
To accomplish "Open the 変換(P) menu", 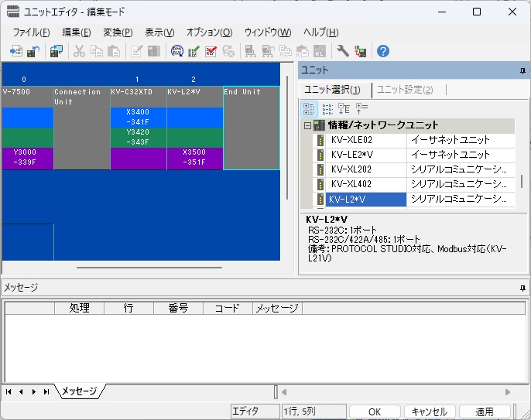I will 118,32.
